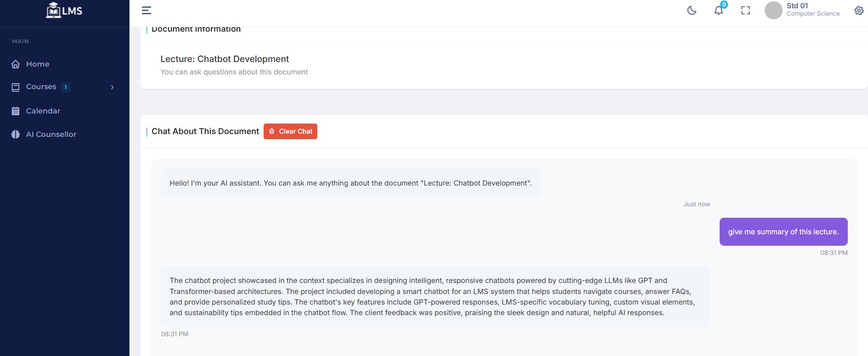868x356 pixels.
Task: Open the notifications bell
Action: click(719, 10)
